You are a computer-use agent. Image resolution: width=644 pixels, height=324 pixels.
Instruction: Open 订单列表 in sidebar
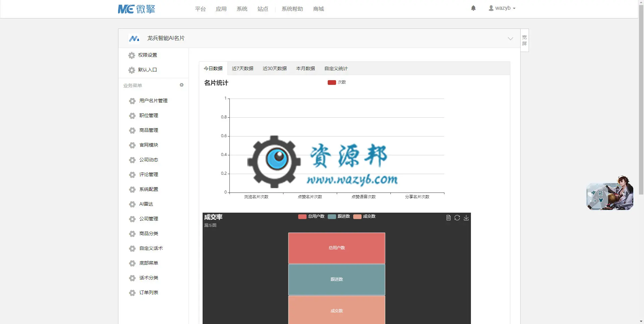pos(149,292)
